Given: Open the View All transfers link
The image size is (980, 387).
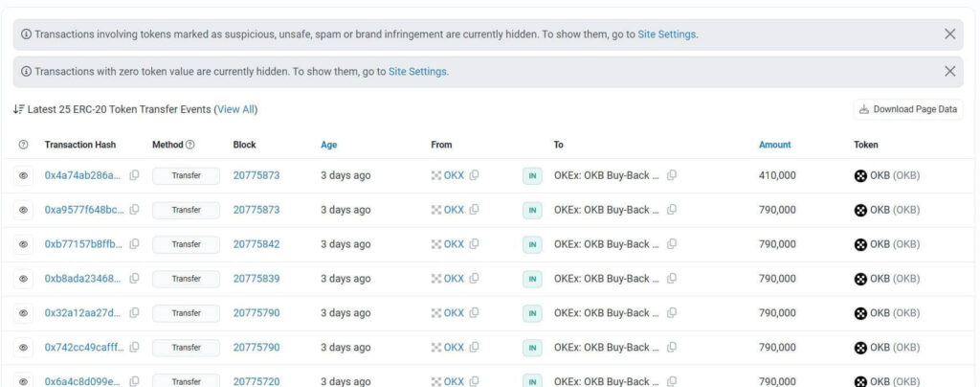Looking at the screenshot, I should pyautogui.click(x=235, y=109).
